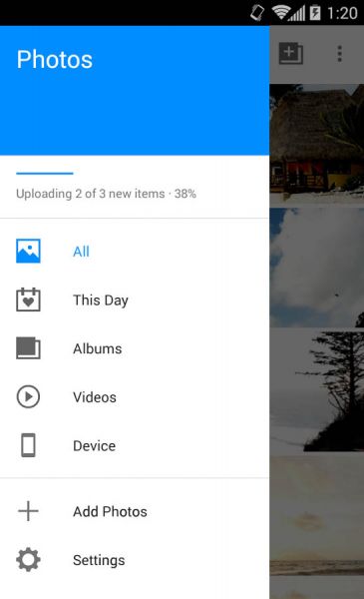
Task: Tap the Albums stack icon
Action: tap(28, 348)
